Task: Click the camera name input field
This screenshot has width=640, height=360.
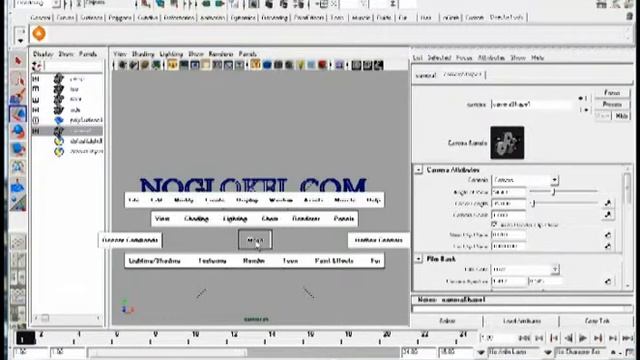Action: pyautogui.click(x=532, y=104)
